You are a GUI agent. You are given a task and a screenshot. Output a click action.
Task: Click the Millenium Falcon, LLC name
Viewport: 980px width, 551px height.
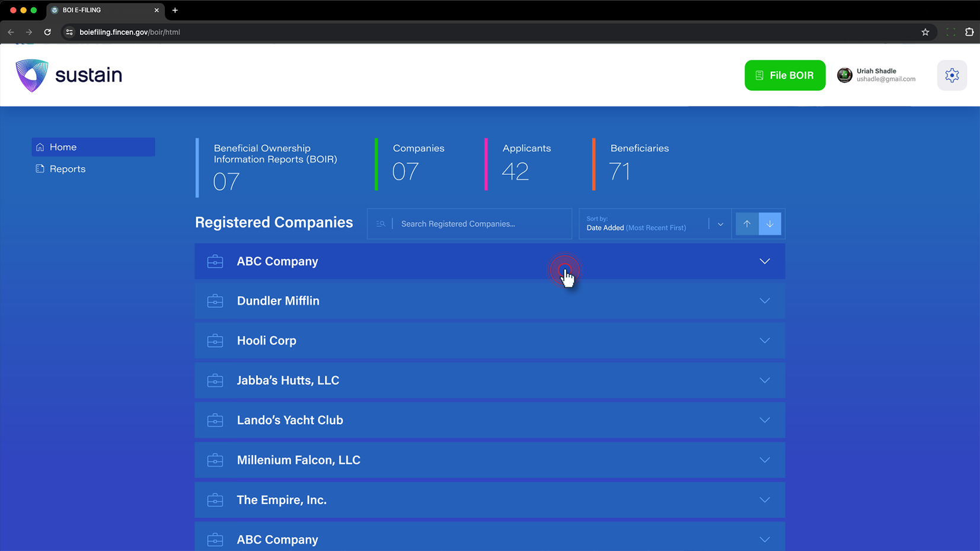299,460
